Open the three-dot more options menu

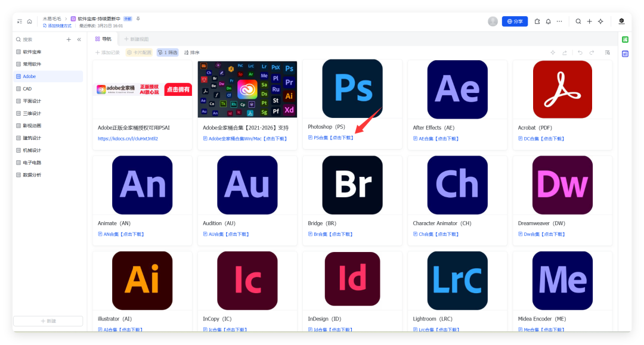pos(559,21)
